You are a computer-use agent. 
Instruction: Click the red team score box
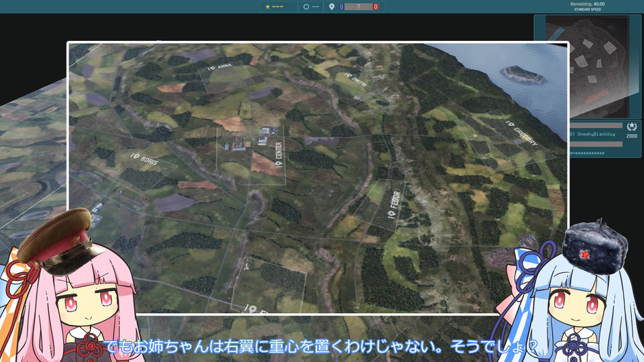tap(376, 7)
